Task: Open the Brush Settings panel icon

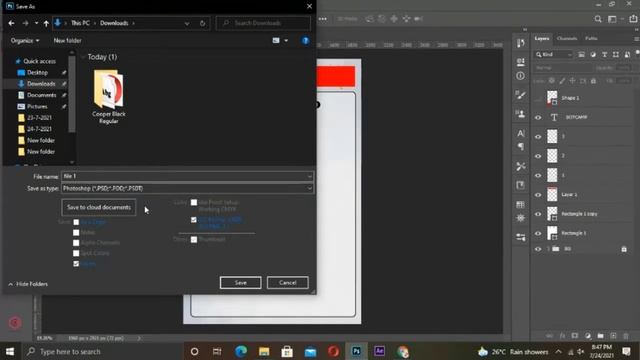Action: tap(520, 95)
